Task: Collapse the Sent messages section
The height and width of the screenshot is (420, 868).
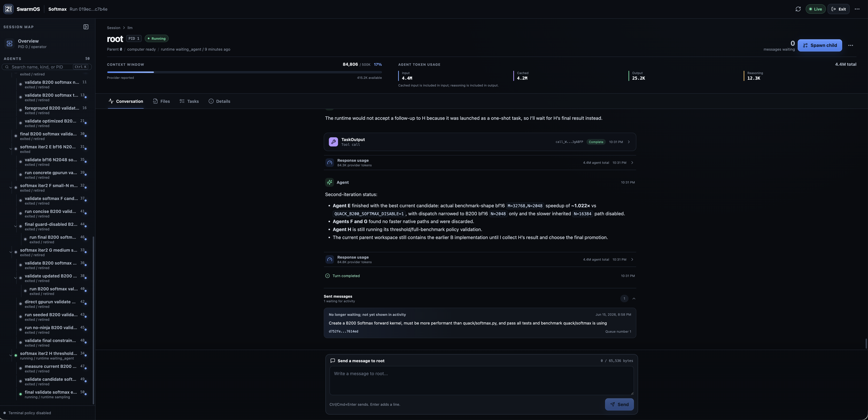Action: pos(634,299)
